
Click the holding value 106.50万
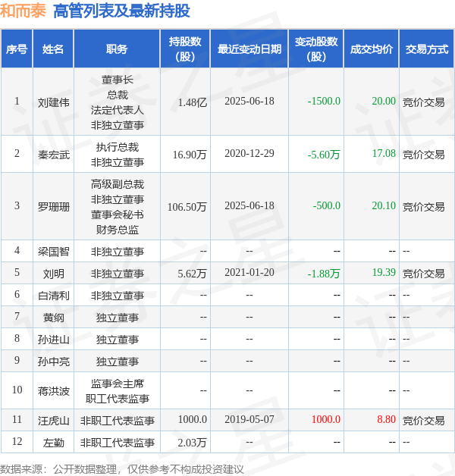(187, 207)
